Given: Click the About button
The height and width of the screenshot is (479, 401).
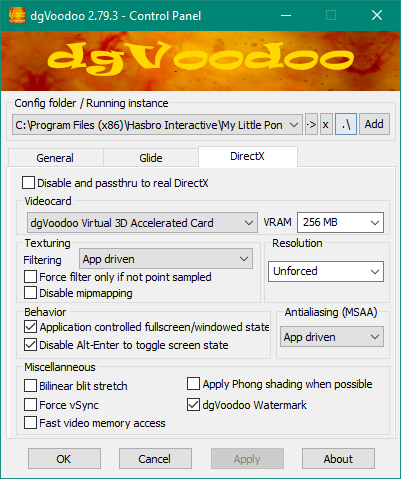Looking at the screenshot, I should pyautogui.click(x=338, y=459).
